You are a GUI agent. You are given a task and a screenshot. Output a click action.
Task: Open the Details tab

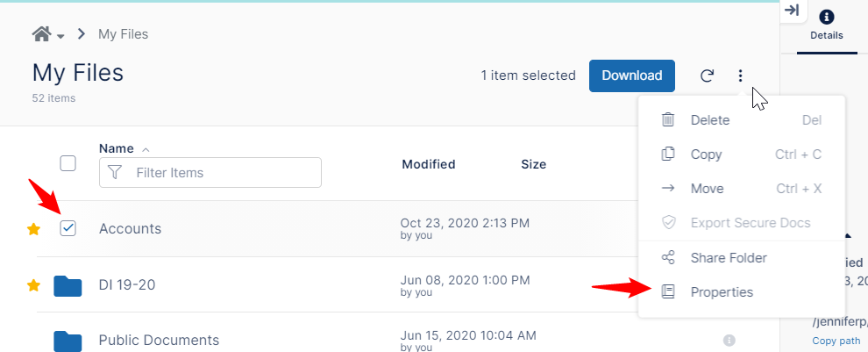(827, 25)
